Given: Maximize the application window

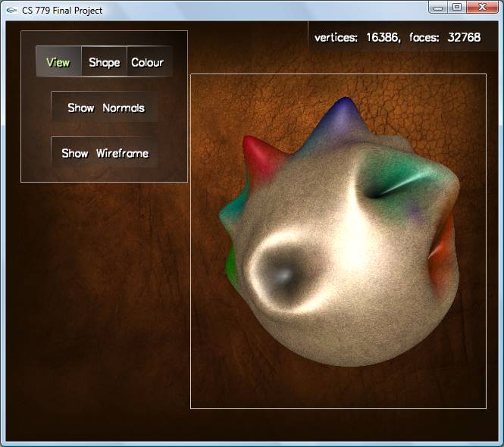Looking at the screenshot, I should (457, 7).
